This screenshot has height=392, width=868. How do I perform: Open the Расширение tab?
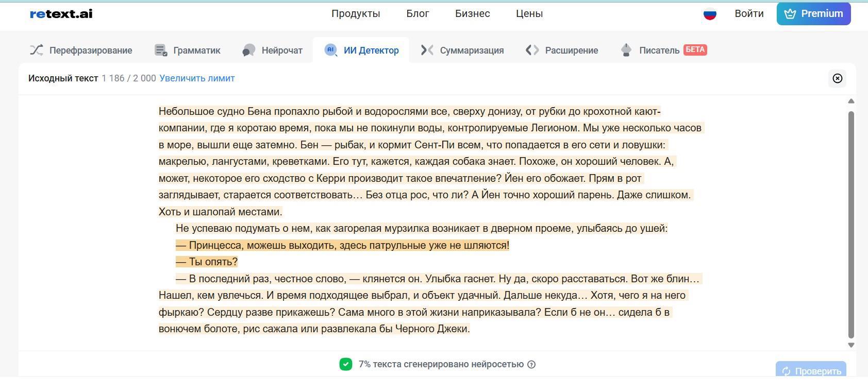[562, 50]
